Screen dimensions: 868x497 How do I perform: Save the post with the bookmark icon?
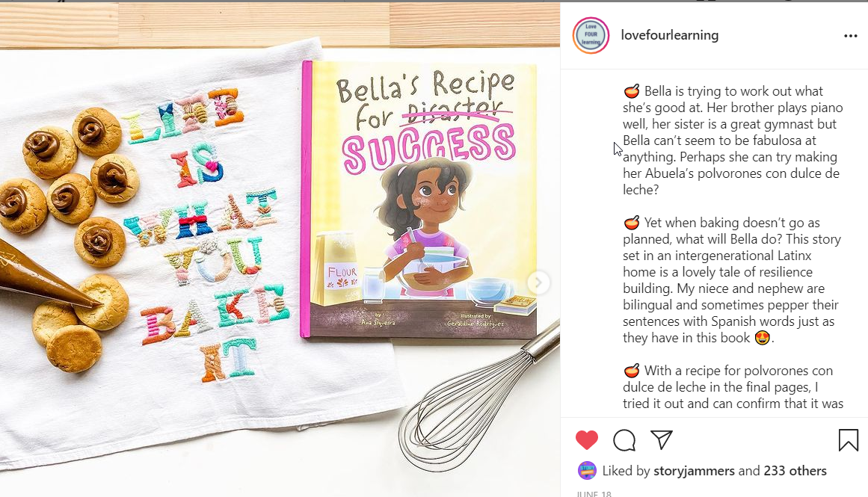click(848, 440)
